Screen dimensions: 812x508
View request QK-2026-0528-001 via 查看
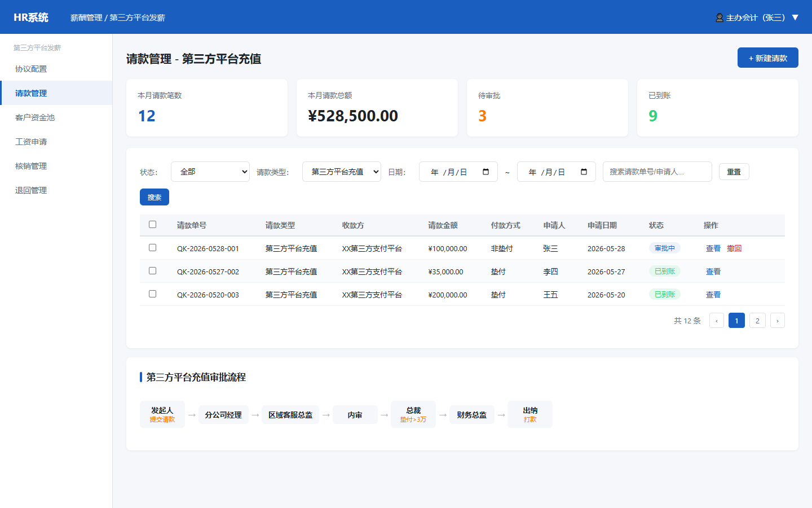(x=713, y=248)
